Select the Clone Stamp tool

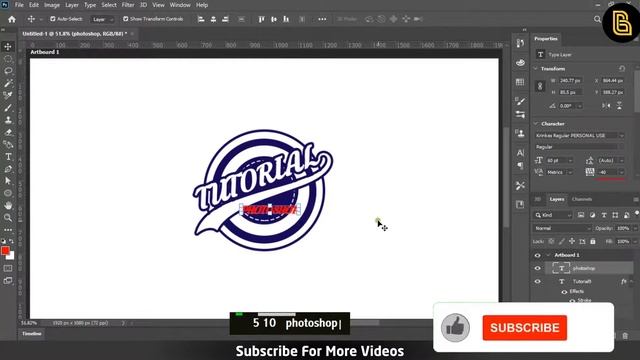[x=8, y=120]
